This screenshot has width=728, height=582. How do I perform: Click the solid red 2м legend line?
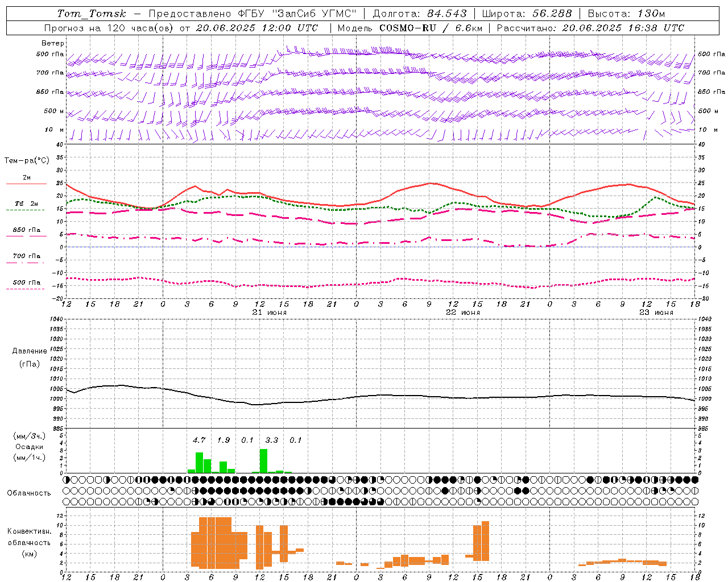pos(26,184)
